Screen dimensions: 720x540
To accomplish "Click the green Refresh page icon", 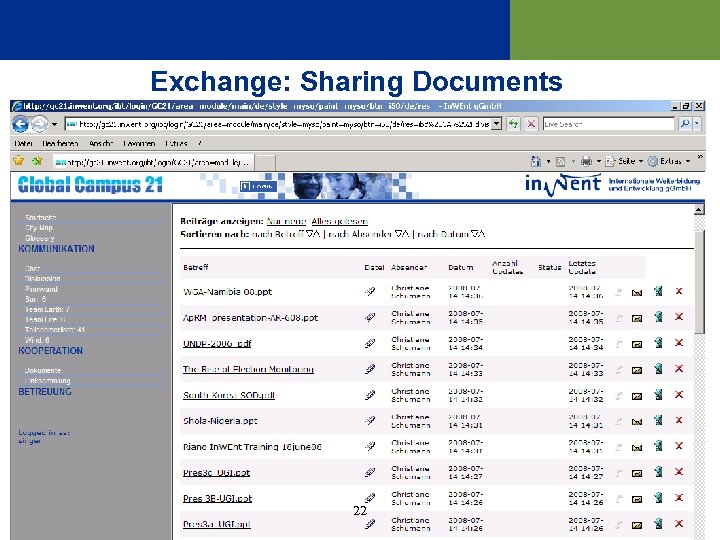I will 513,124.
